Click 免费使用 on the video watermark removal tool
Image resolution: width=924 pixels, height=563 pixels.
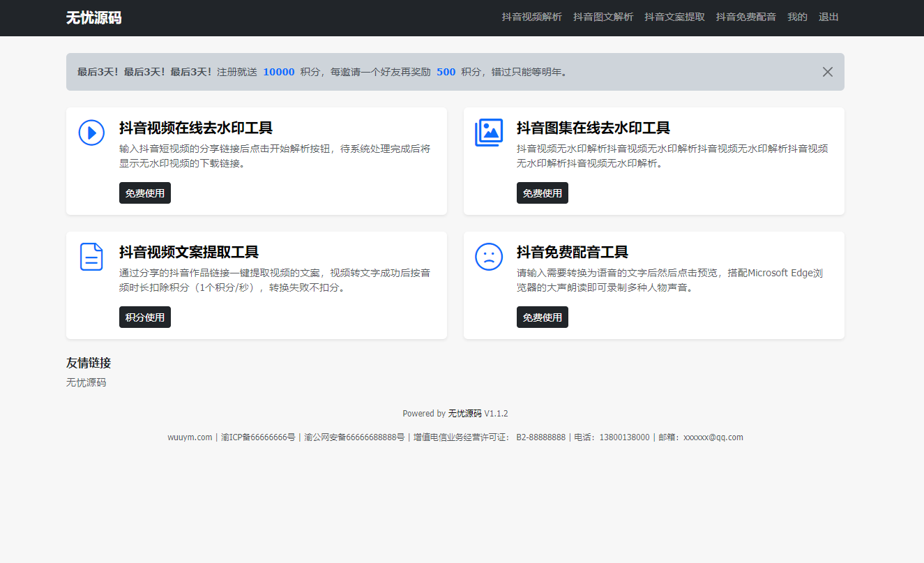[145, 193]
